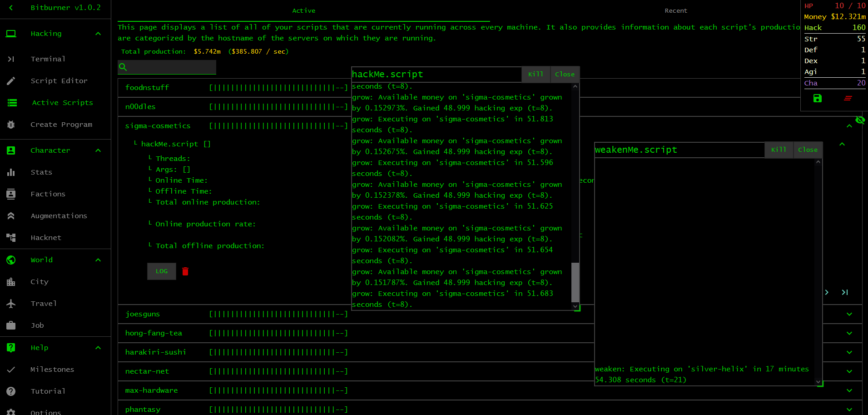This screenshot has width=868, height=415.
Task: Collapse the sidebar with back arrow
Action: click(11, 8)
